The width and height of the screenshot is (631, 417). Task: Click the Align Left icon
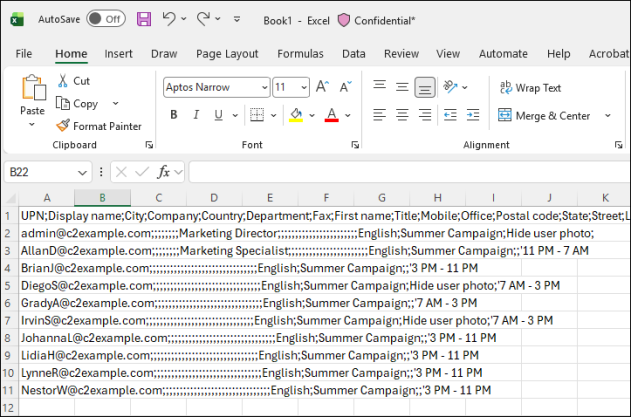379,115
